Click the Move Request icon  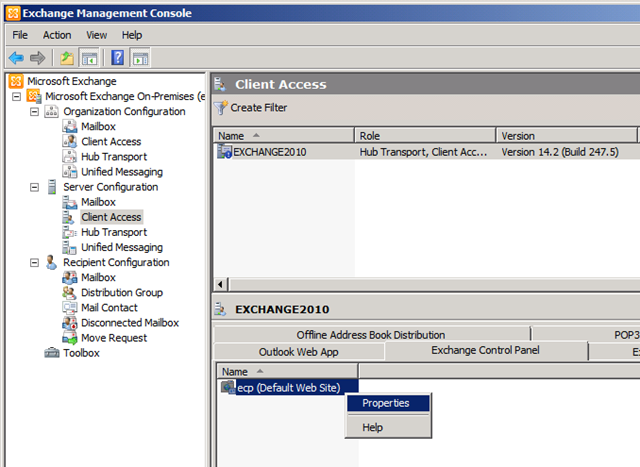click(x=70, y=338)
